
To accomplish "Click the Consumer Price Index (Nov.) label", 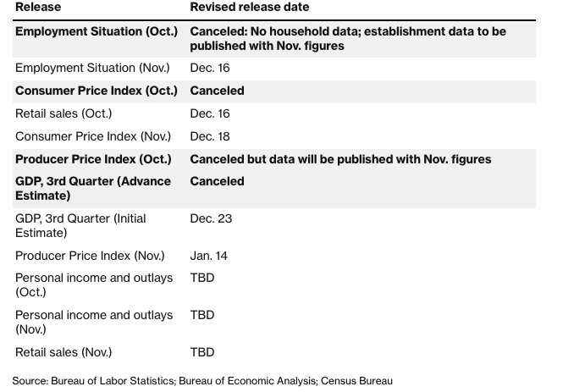I will 93,136.
